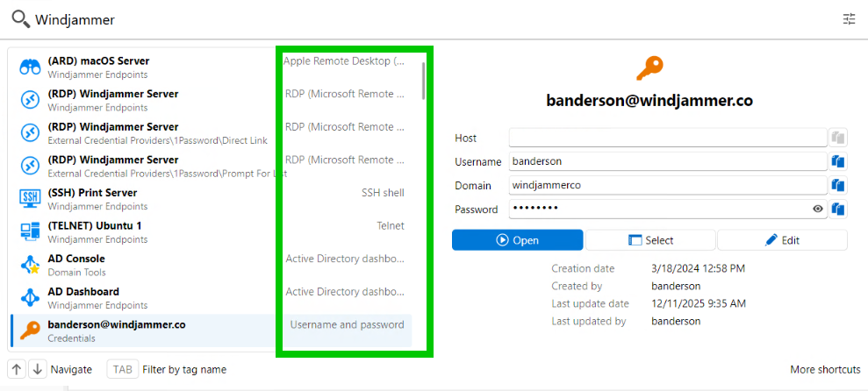Click the navigate down arrow key

(x=38, y=369)
